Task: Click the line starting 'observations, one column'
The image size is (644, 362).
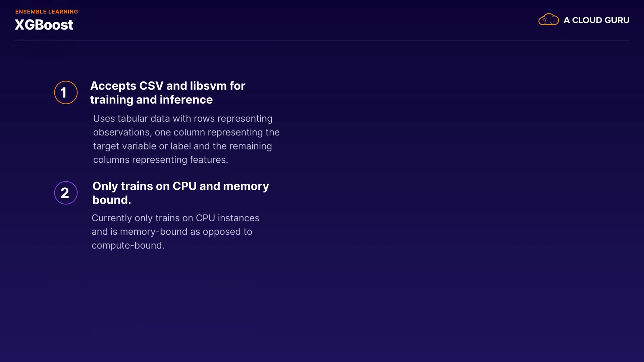Action: [186, 132]
